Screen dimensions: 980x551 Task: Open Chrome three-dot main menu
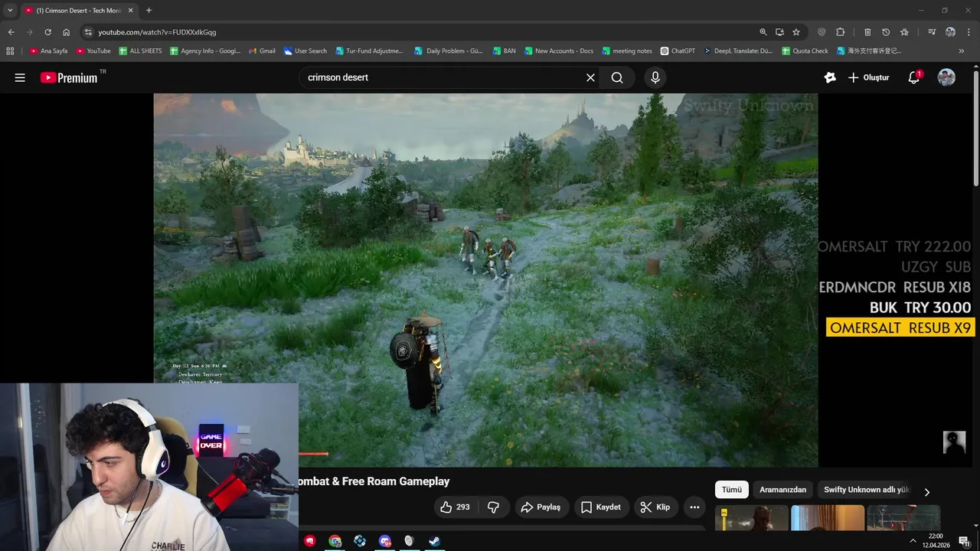point(969,32)
